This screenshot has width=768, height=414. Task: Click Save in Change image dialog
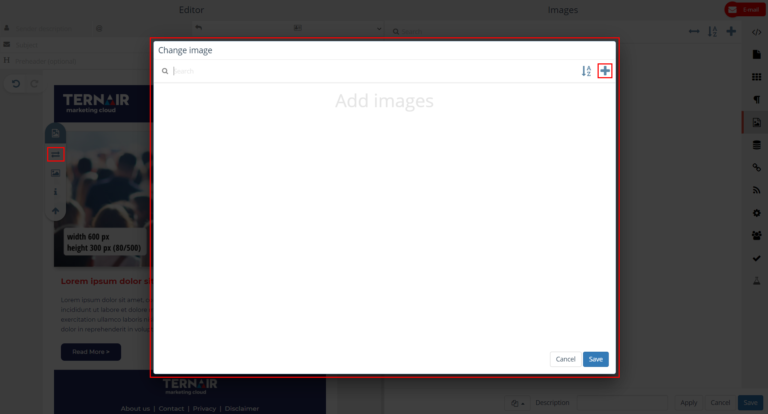[x=596, y=359]
